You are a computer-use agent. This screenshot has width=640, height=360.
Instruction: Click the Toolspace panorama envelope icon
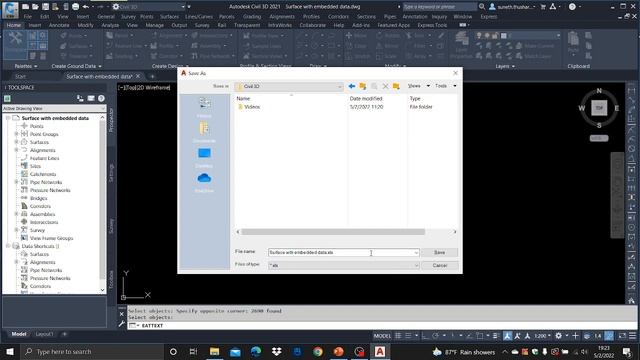91,98
